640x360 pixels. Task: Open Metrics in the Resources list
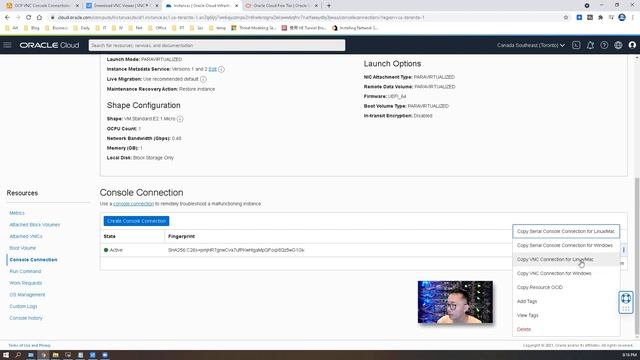click(17, 213)
